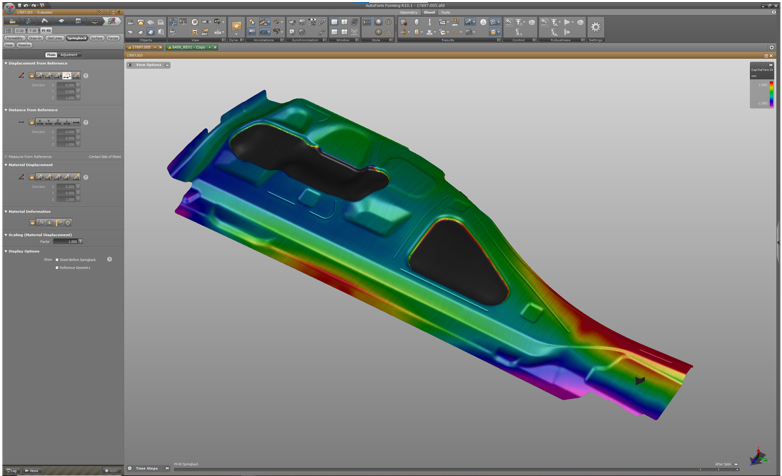Click the play icon in Robustness group

[x=567, y=22]
